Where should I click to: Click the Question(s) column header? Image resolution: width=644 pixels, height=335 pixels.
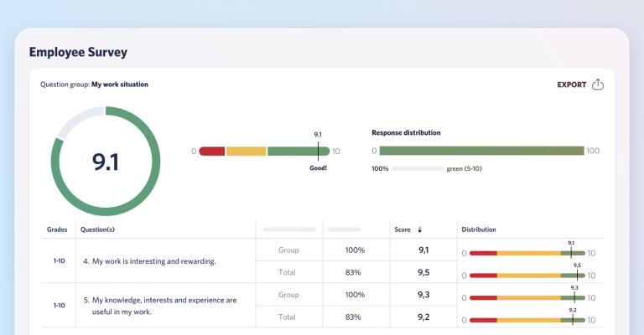[x=97, y=229]
